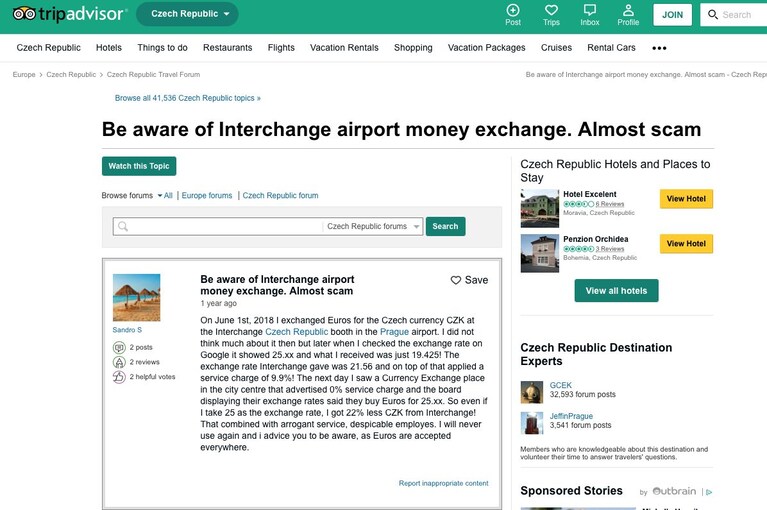This screenshot has height=510, width=767.
Task: Click the forum search text field
Action: (x=218, y=226)
